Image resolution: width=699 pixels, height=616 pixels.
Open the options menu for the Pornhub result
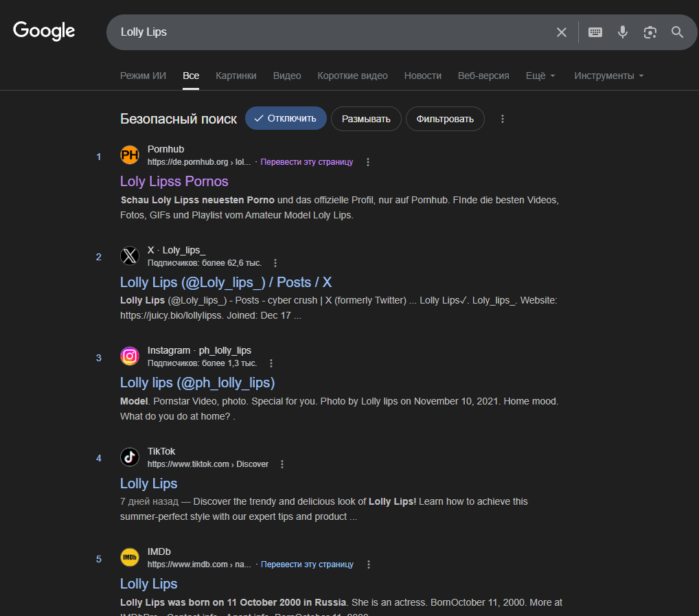368,162
